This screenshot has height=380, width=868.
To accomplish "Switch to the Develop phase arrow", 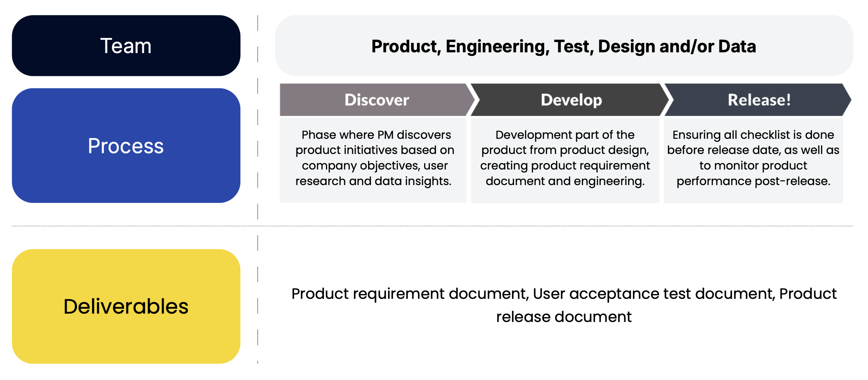I will tap(571, 100).
